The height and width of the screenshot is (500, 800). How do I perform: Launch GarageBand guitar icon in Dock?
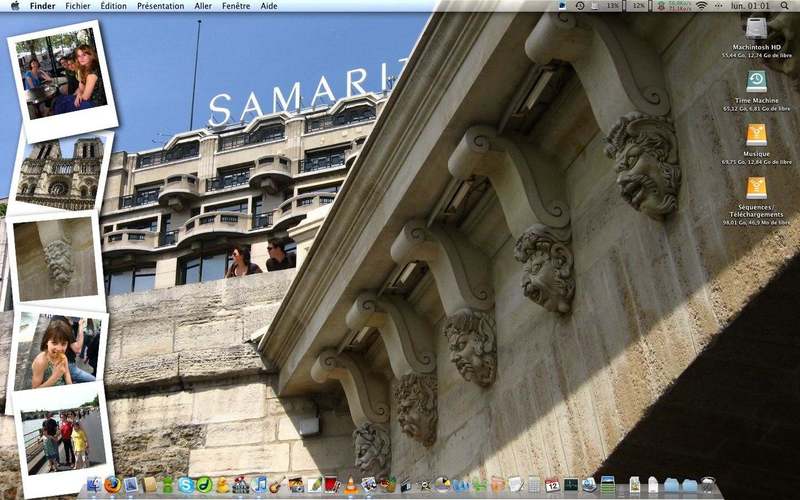(277, 485)
